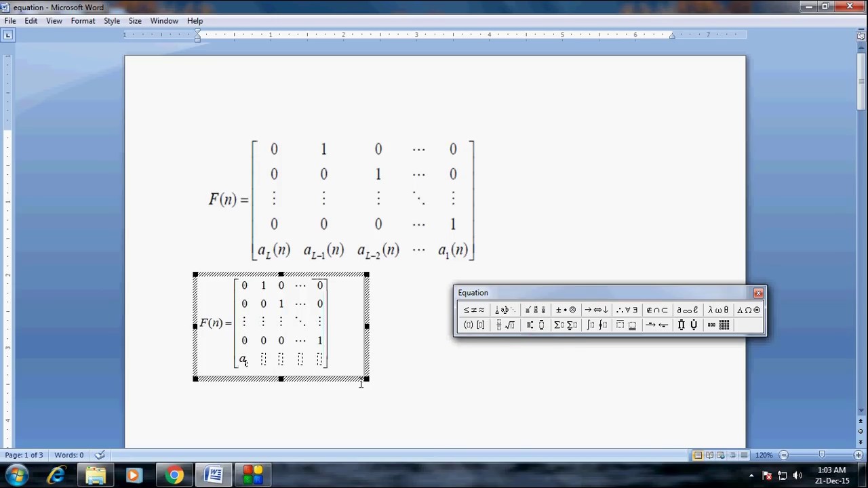Open the Fraction and radical templates palette
Image resolution: width=868 pixels, height=488 pixels.
coord(505,325)
